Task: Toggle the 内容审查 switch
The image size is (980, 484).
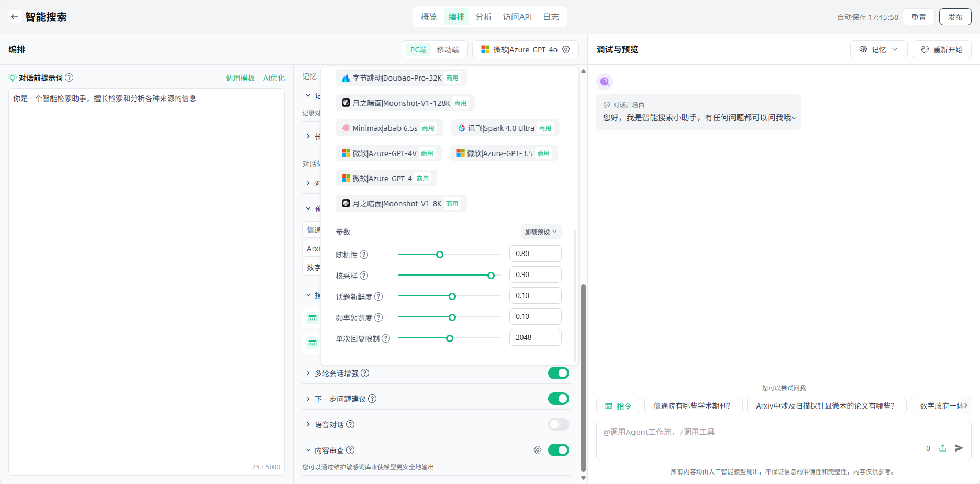Action: [559, 450]
